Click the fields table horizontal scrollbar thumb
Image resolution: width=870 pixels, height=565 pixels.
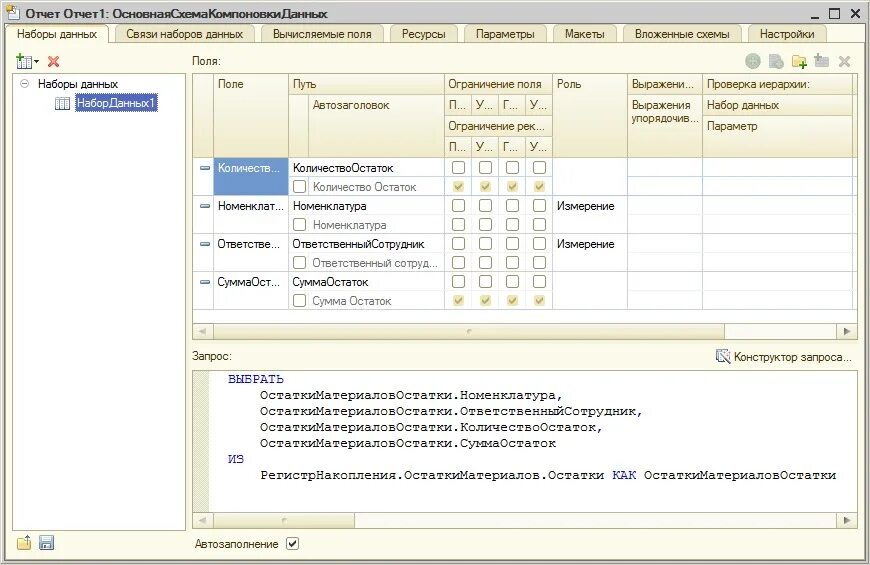469,331
